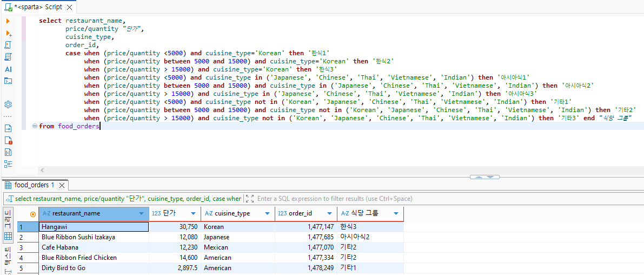Select the Mexican cuisine_type cell

238,247
